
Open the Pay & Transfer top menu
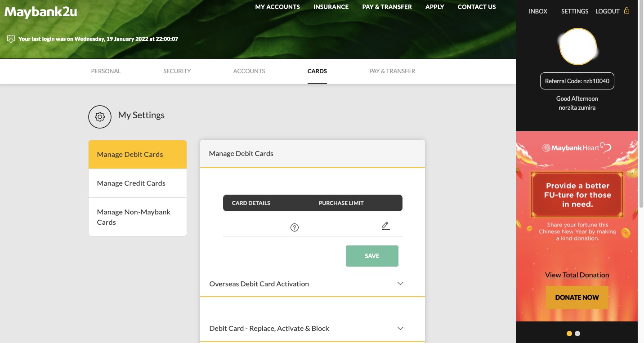(x=387, y=7)
